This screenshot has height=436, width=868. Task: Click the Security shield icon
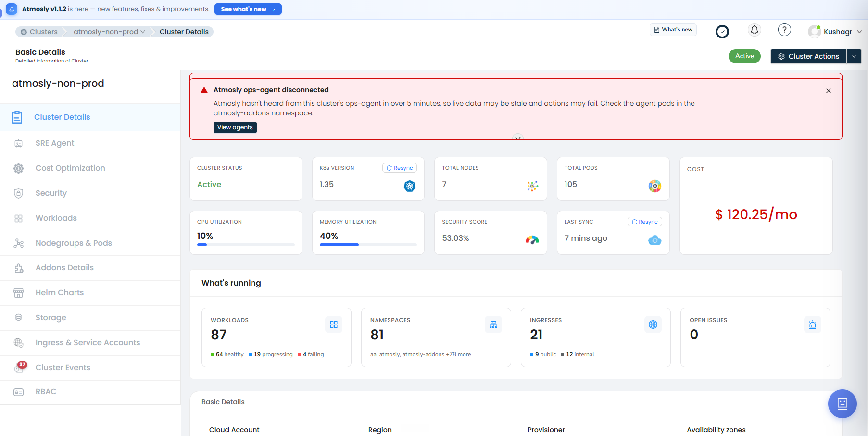pyautogui.click(x=19, y=193)
